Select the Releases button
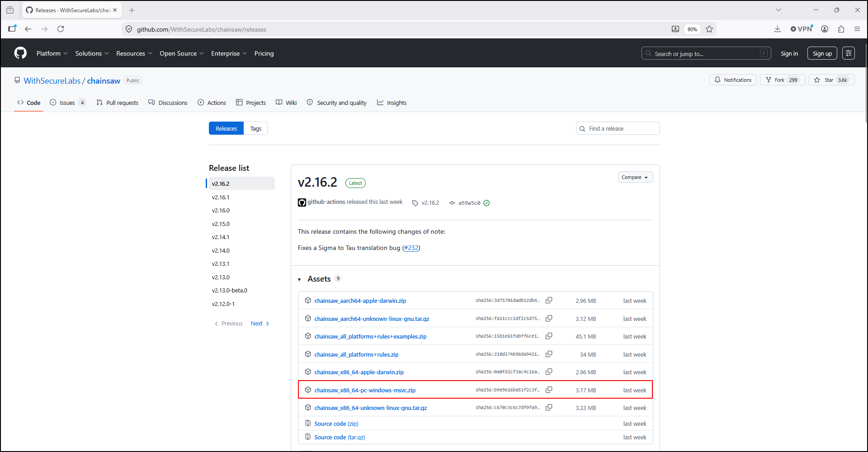This screenshot has width=868, height=452. (x=226, y=128)
